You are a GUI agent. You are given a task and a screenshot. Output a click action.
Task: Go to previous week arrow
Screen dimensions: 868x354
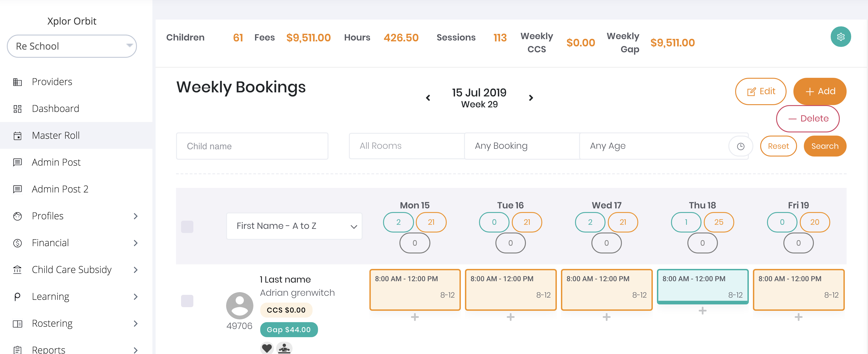(x=428, y=98)
